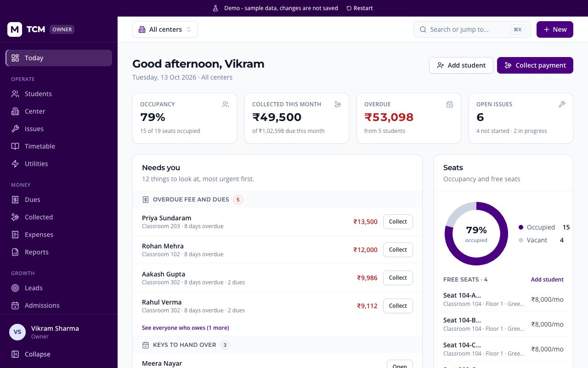Collect payment from Rahul Verma
588x368 pixels.
(398, 306)
